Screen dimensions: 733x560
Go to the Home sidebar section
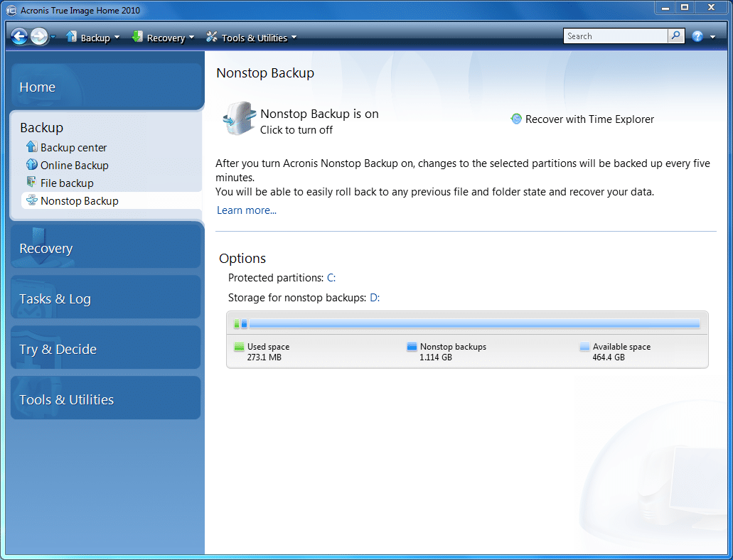click(x=107, y=86)
